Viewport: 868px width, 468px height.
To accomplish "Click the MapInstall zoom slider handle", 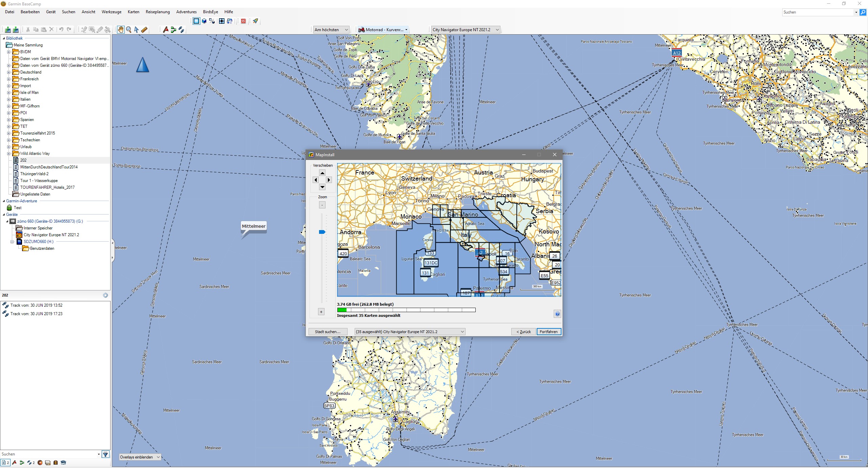I will coord(322,232).
